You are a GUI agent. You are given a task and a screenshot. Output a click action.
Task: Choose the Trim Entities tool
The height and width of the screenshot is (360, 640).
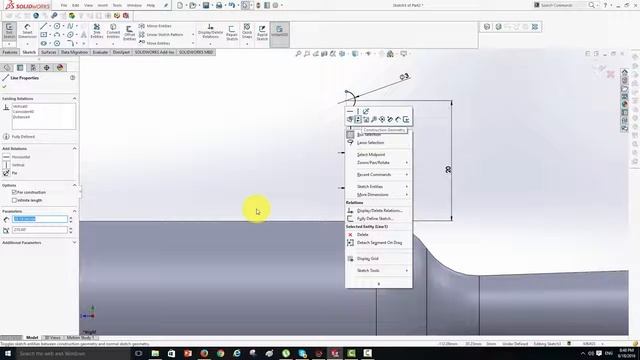pyautogui.click(x=97, y=31)
